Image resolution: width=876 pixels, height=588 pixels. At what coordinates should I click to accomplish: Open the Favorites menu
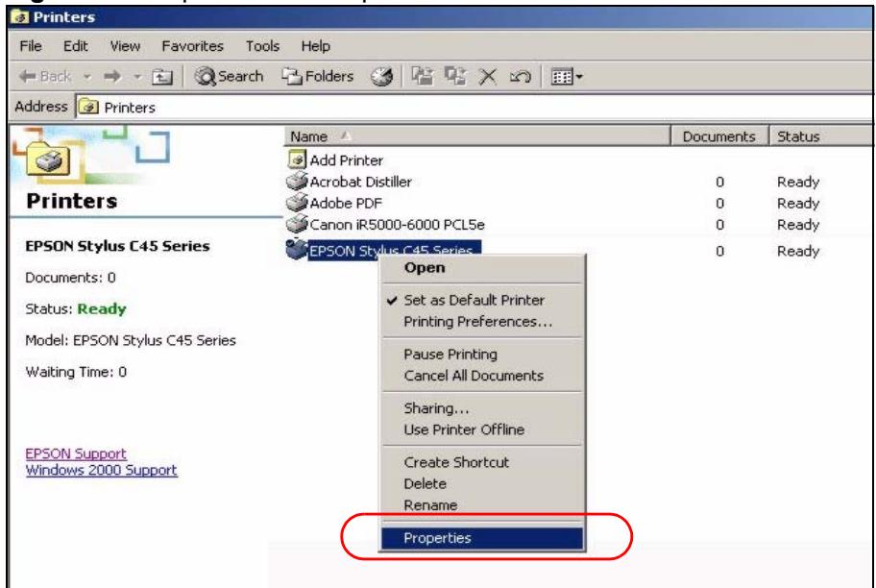(192, 46)
